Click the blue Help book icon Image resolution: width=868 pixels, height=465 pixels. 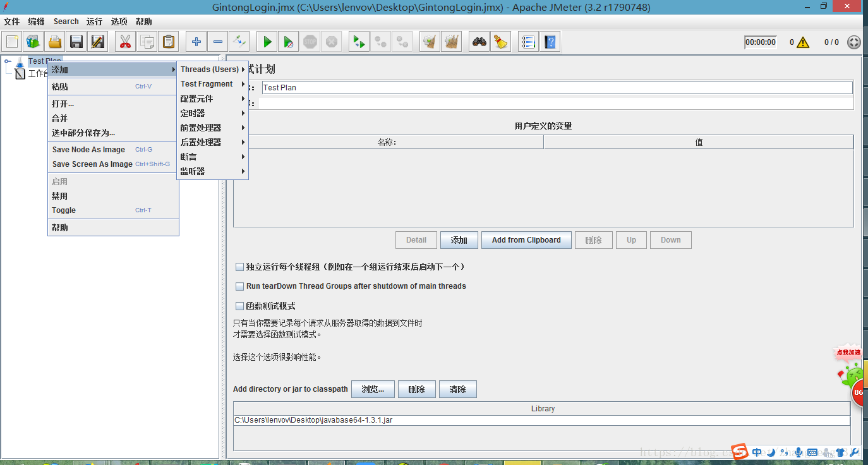550,42
